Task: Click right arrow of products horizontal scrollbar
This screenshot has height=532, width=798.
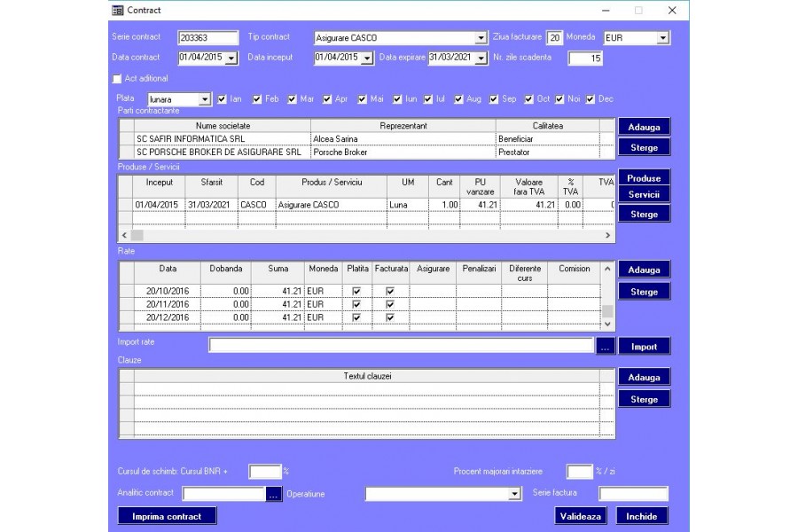Action: 607,235
